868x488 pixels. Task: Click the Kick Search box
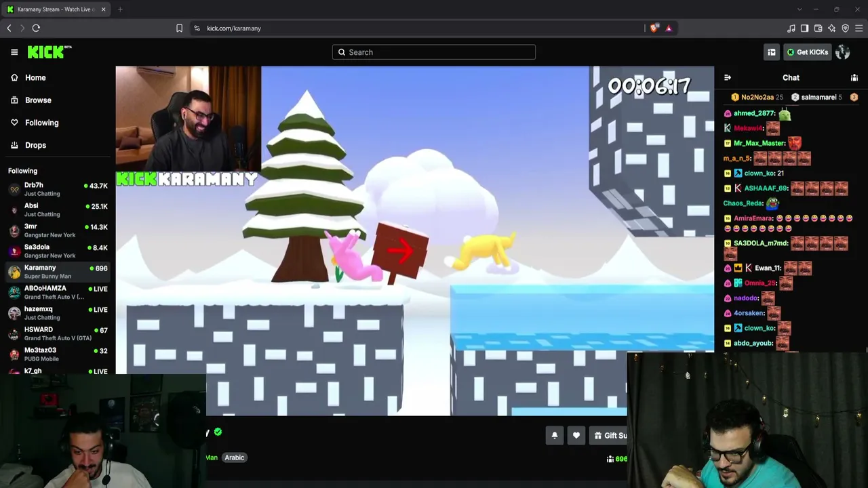coord(434,52)
